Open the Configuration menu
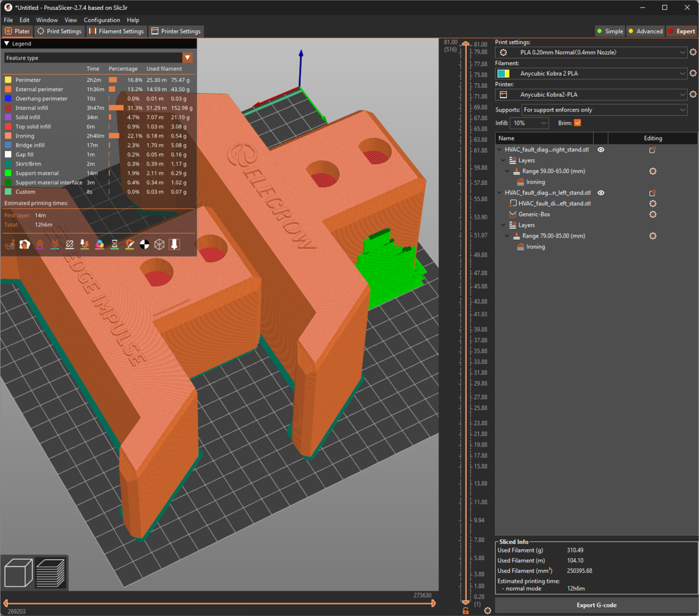Screen dimensions: 699x616 (102, 20)
